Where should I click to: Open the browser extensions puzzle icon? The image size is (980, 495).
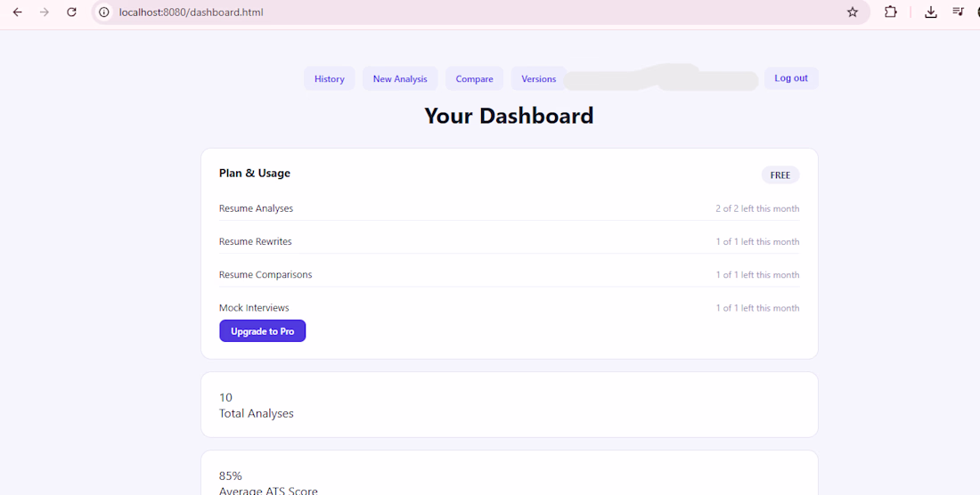tap(891, 12)
